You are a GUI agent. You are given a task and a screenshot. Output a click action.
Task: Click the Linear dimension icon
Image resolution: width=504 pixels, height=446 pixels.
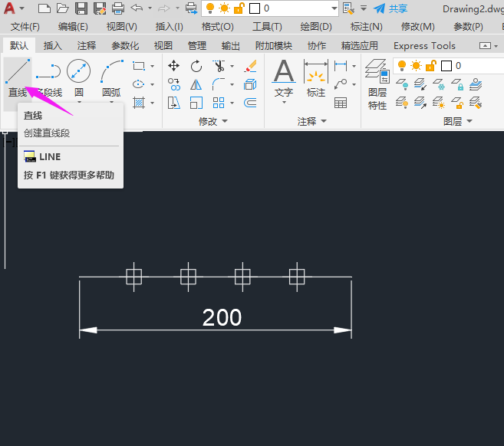click(341, 66)
